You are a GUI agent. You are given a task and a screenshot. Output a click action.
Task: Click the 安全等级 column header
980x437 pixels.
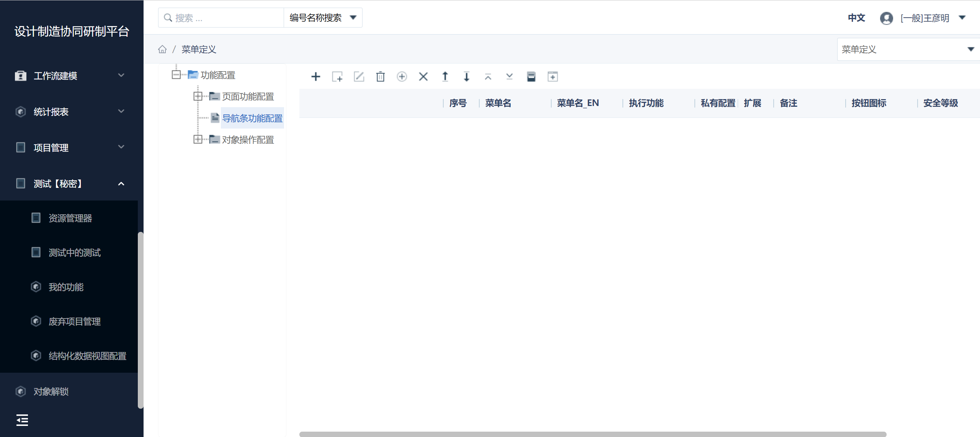(x=941, y=103)
